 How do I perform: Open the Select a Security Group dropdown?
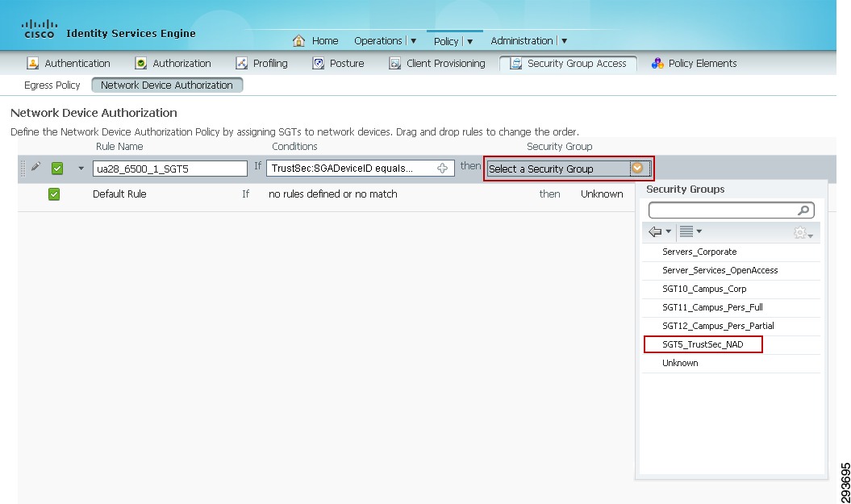[x=637, y=169]
